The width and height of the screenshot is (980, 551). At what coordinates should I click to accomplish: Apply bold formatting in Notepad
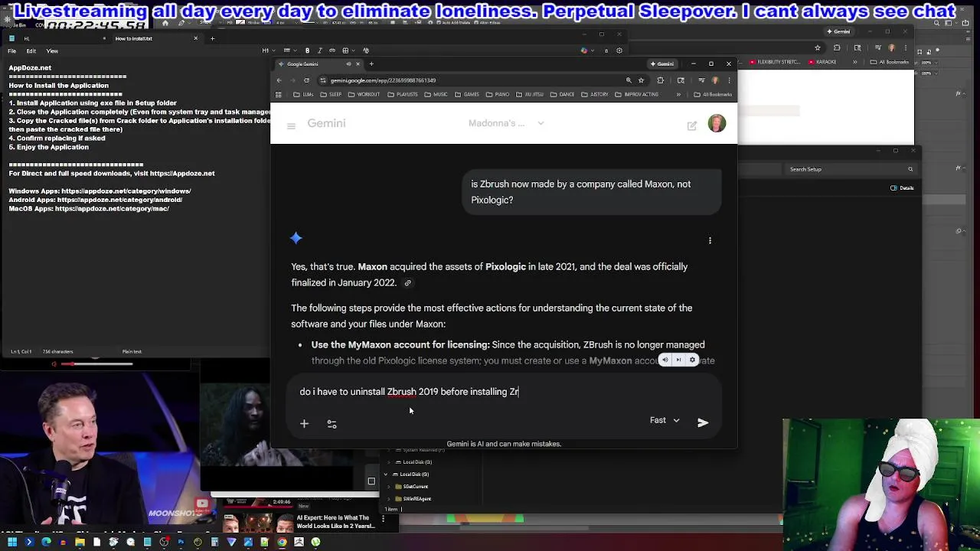coord(307,51)
